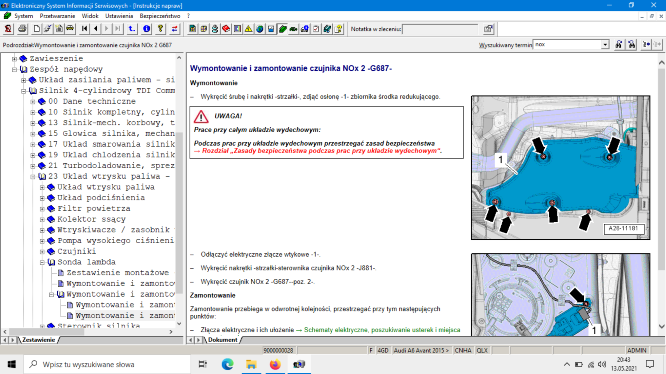Open the Ustawienia menu
This screenshot has width=666, height=374.
pyautogui.click(x=119, y=16)
